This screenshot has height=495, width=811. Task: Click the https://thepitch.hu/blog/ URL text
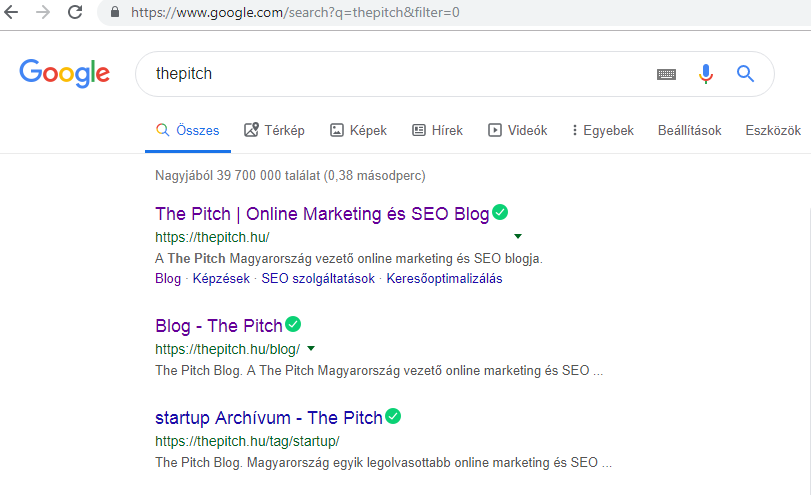coord(228,350)
